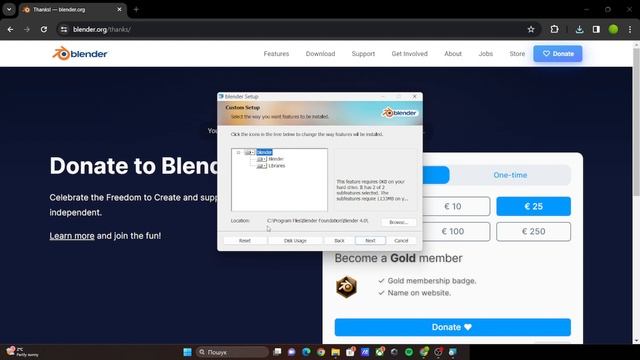Launch Google Chrome from the taskbar
This screenshot has height=360, width=640.
[x=321, y=352]
